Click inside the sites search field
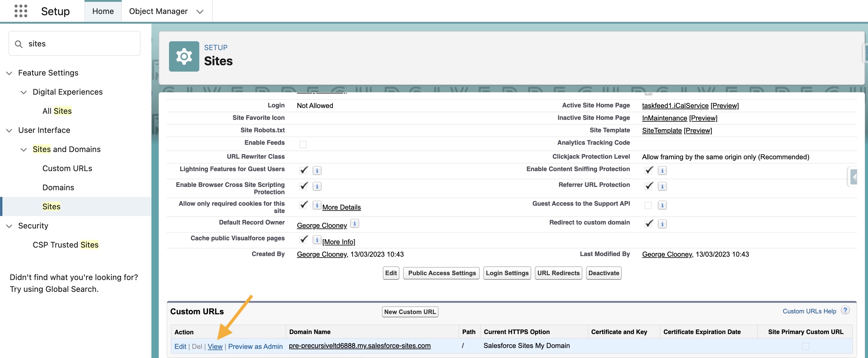The image size is (868, 358). 74,43
